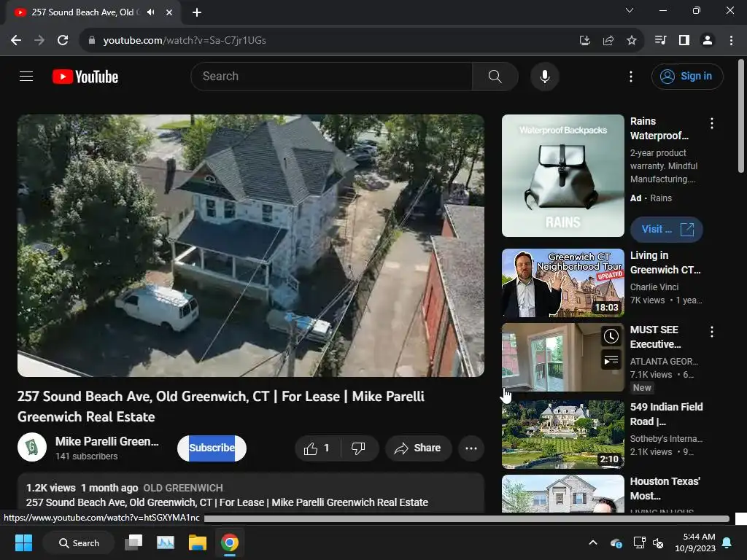The height and width of the screenshot is (560, 747).
Task: Bookmark this page with star icon
Action: [x=631, y=41]
